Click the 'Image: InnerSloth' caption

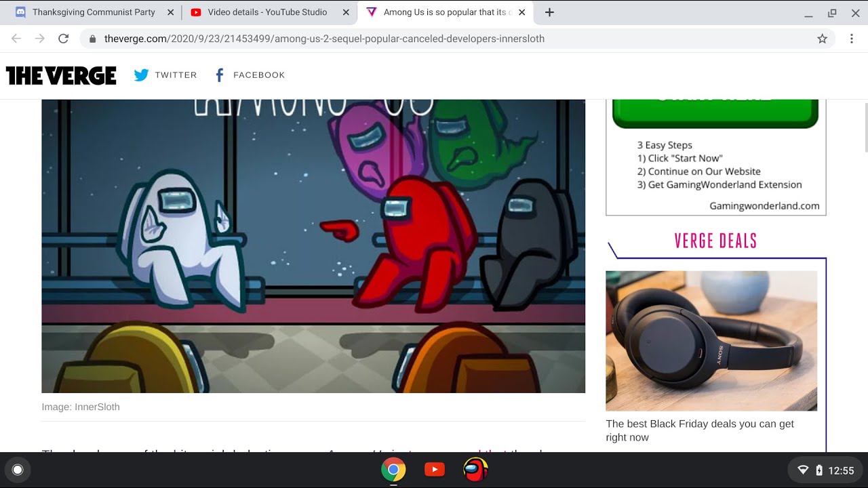pos(81,407)
